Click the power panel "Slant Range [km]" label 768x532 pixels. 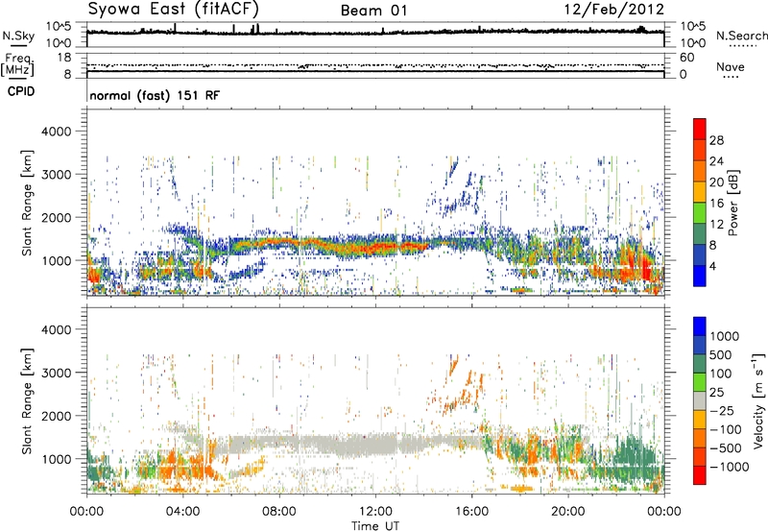27,203
